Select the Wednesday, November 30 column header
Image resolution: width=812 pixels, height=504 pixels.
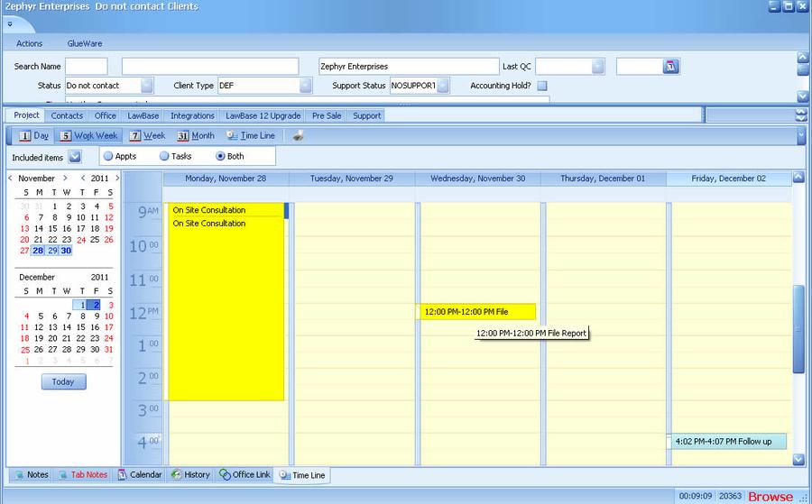point(477,179)
